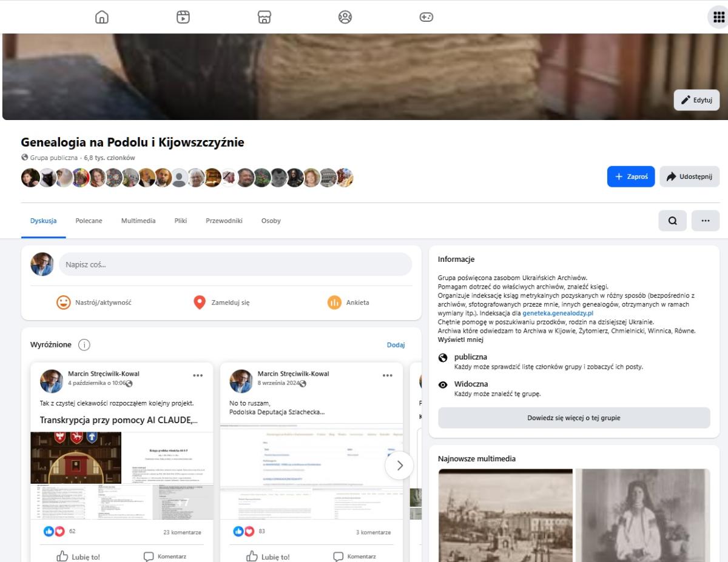Click the Zaproś invite button
This screenshot has height=562, width=728.
[x=631, y=176]
